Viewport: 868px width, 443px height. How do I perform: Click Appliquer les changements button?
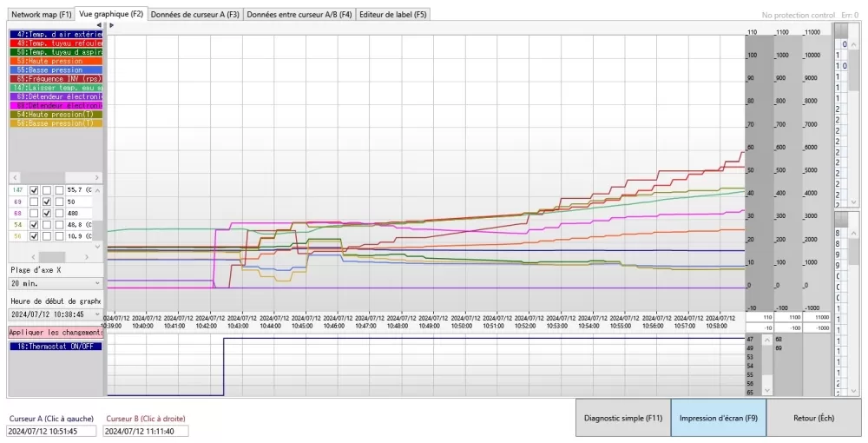coord(56,333)
